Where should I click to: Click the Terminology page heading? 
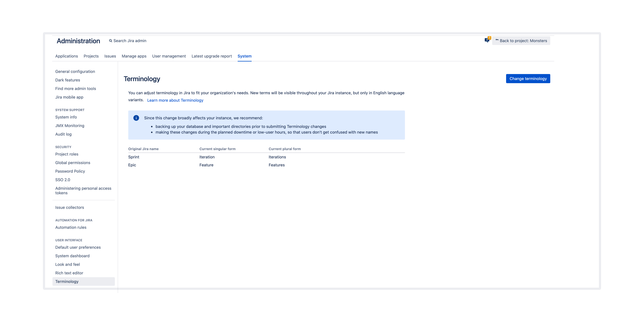[142, 79]
